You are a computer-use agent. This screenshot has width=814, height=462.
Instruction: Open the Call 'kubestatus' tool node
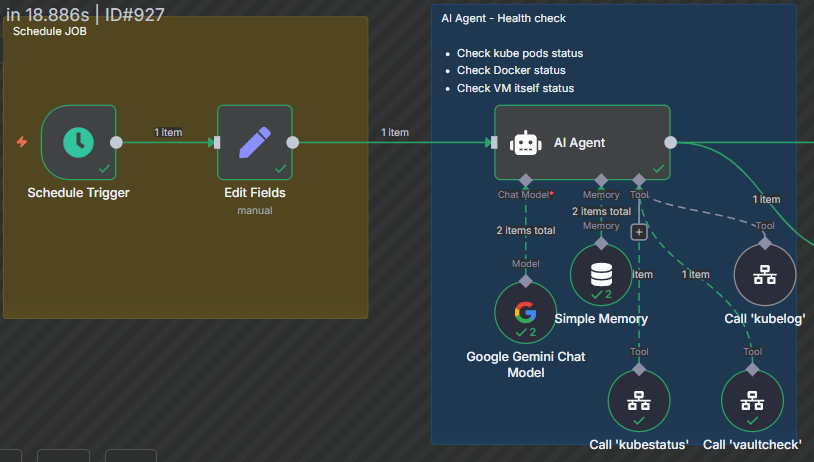point(639,400)
